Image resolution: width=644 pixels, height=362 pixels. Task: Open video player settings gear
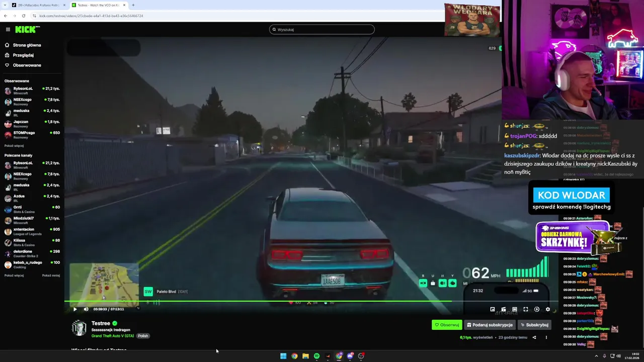548,309
